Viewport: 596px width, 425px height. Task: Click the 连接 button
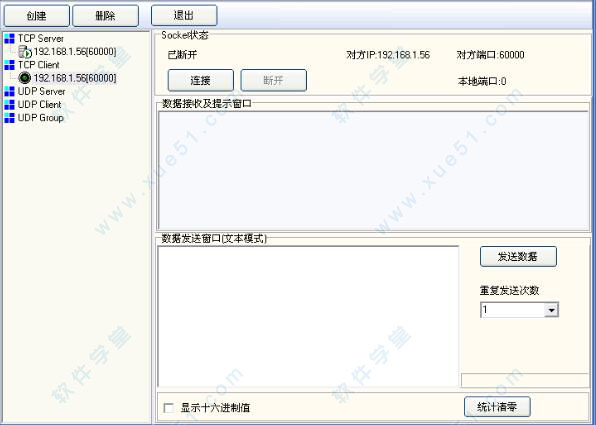click(201, 80)
